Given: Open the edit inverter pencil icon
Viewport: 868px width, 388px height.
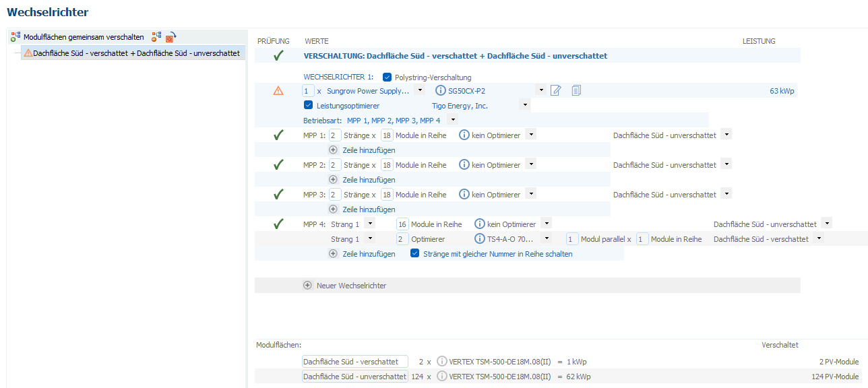Looking at the screenshot, I should (556, 90).
